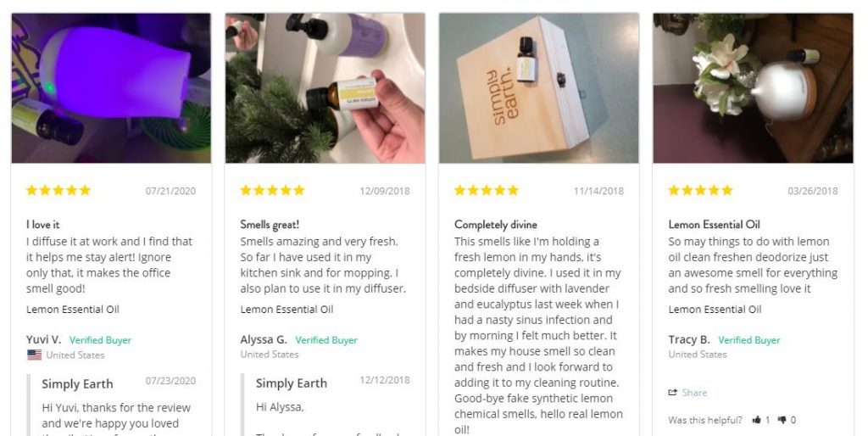Open the purple diffuser review photo
This screenshot has width=868, height=436.
pos(111,88)
